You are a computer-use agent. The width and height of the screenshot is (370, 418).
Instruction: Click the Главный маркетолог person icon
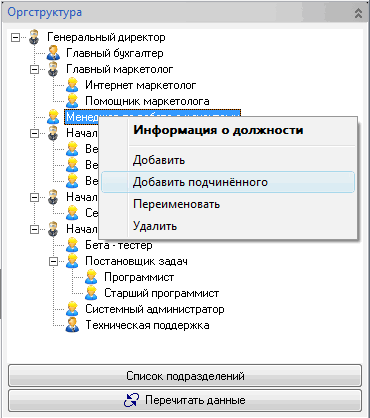(53, 69)
